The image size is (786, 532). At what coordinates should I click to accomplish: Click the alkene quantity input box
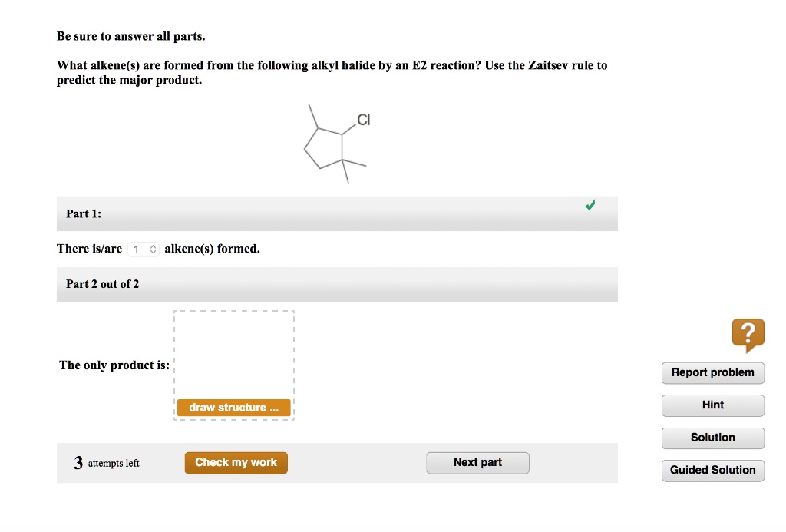140,249
